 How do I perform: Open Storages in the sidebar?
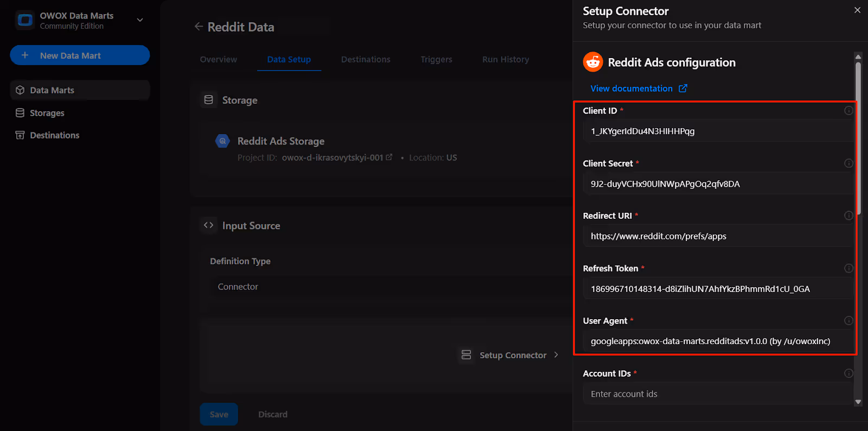[x=47, y=113]
